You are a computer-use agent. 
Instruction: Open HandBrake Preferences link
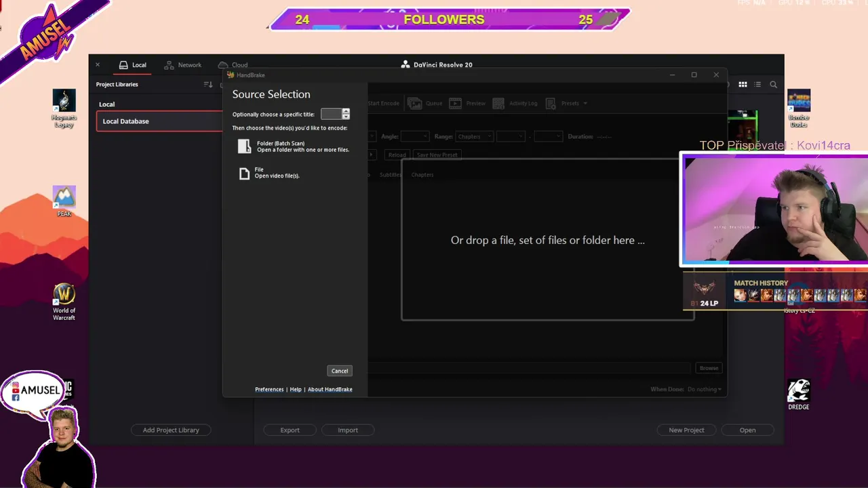pyautogui.click(x=269, y=389)
